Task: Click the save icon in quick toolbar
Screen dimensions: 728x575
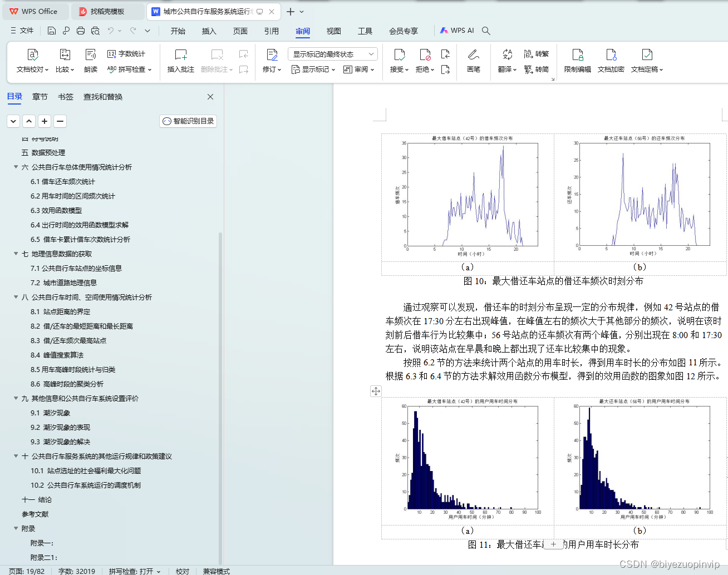Action: (52, 31)
